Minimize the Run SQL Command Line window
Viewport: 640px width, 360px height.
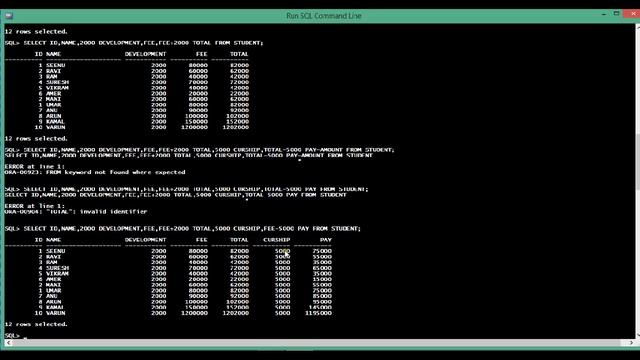tap(604, 14)
